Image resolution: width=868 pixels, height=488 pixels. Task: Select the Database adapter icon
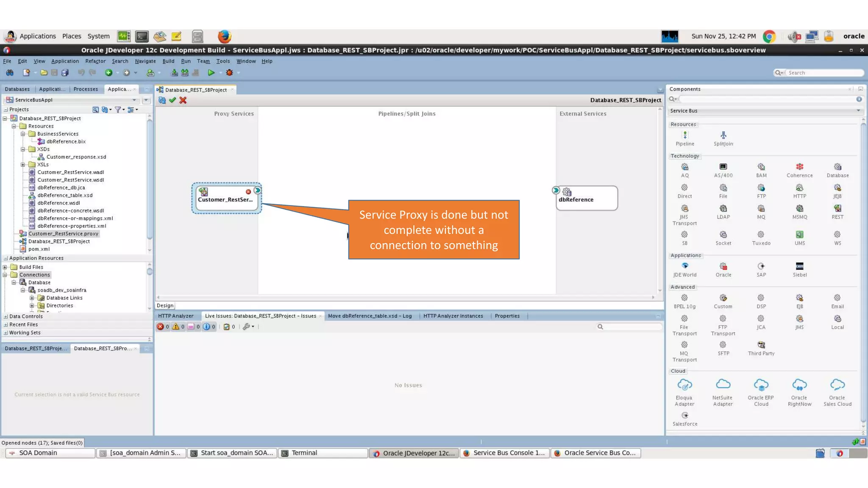coord(837,167)
